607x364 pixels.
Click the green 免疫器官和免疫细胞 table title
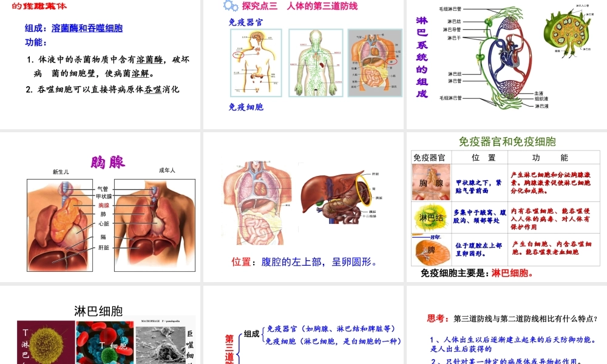coord(507,142)
